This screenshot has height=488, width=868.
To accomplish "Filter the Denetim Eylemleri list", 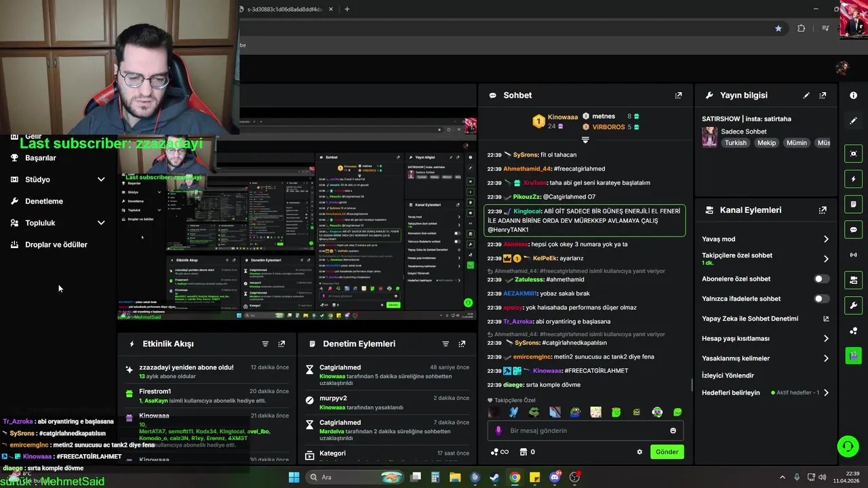I will tap(446, 344).
